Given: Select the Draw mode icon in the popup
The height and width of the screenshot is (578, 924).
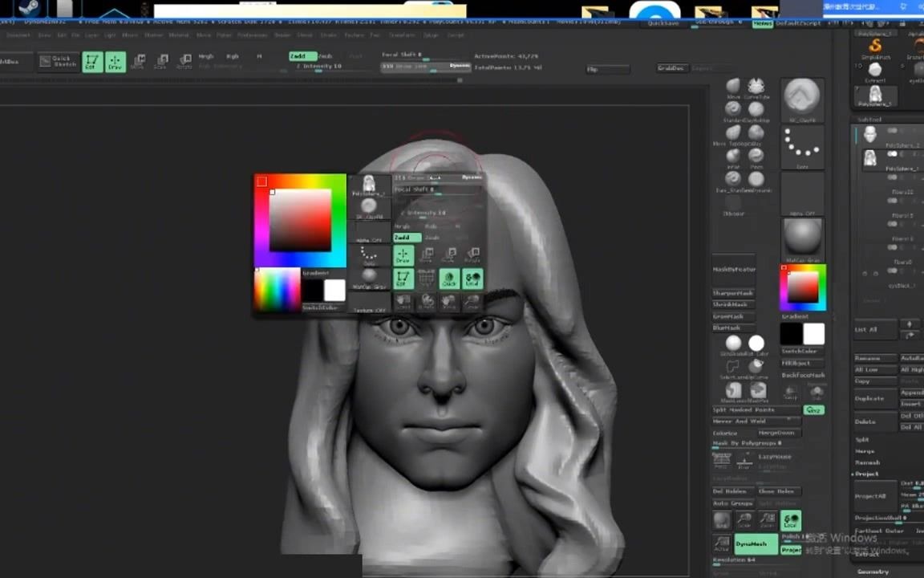Looking at the screenshot, I should pyautogui.click(x=403, y=255).
